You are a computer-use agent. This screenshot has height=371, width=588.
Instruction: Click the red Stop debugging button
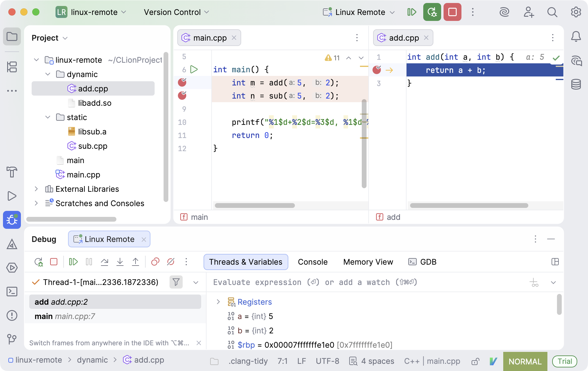tap(452, 12)
